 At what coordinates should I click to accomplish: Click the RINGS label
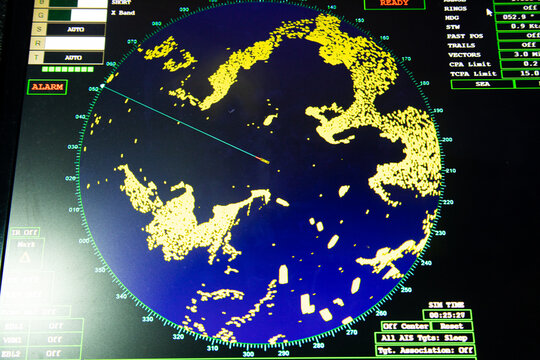[455, 9]
